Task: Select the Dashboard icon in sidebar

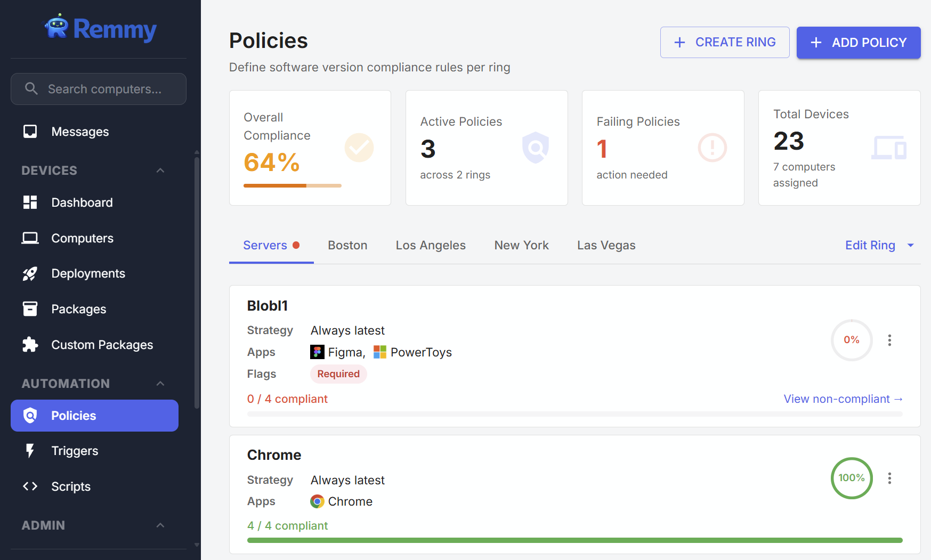Action: click(x=30, y=202)
